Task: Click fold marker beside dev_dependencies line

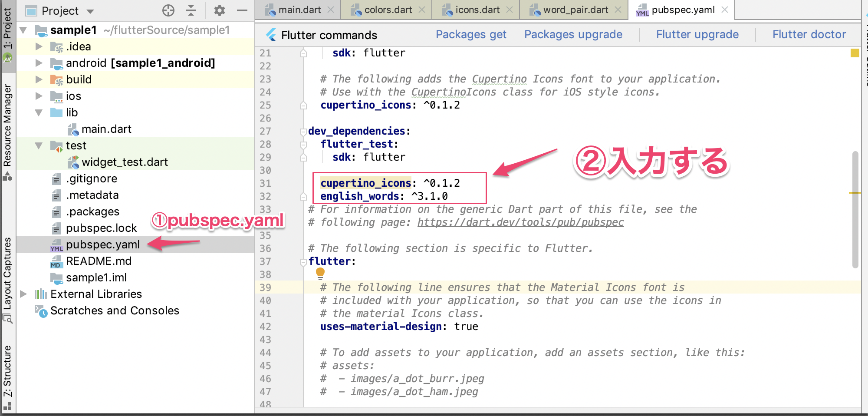Action: coord(303,131)
